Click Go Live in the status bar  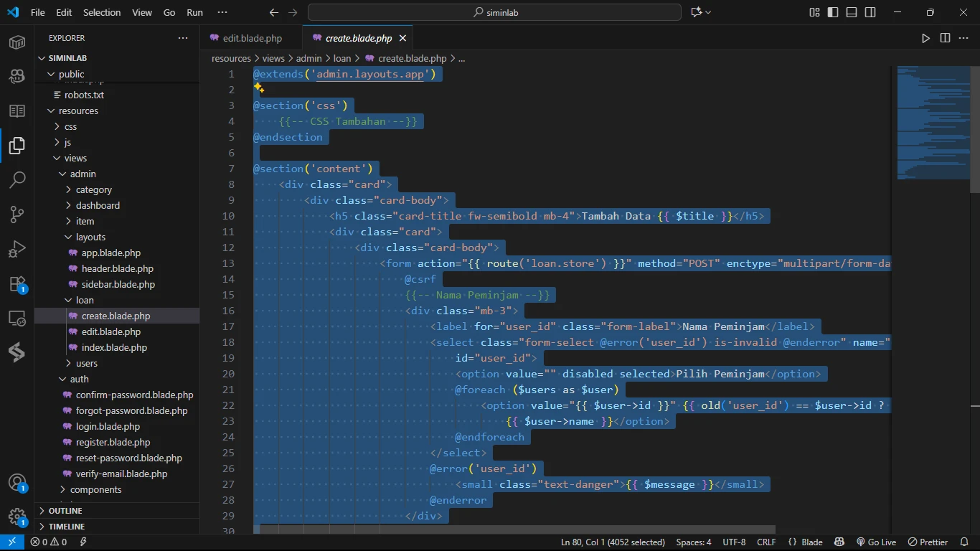pyautogui.click(x=876, y=542)
